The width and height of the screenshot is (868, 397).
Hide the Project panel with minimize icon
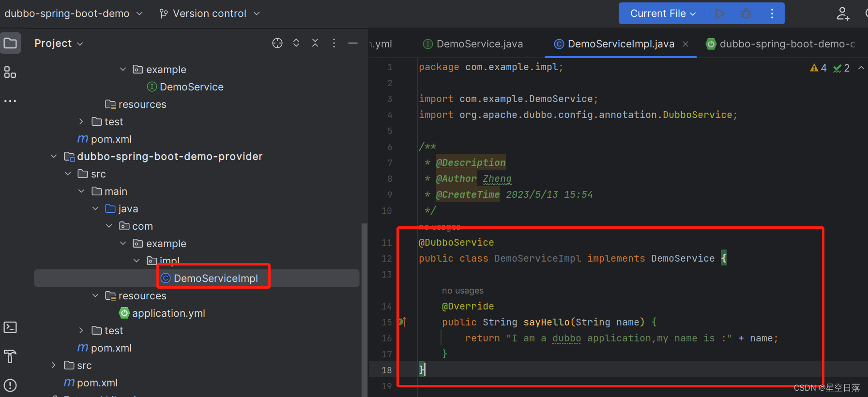click(x=353, y=43)
